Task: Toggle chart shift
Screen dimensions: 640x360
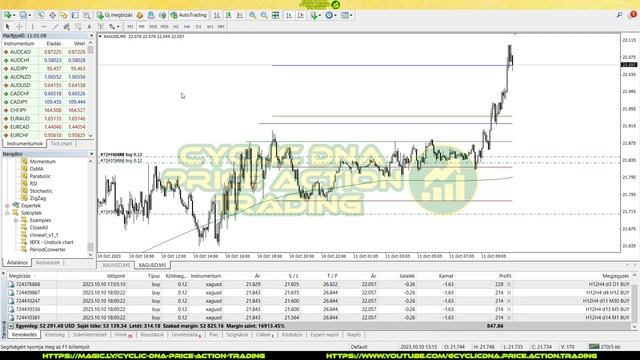Action: tap(300, 15)
